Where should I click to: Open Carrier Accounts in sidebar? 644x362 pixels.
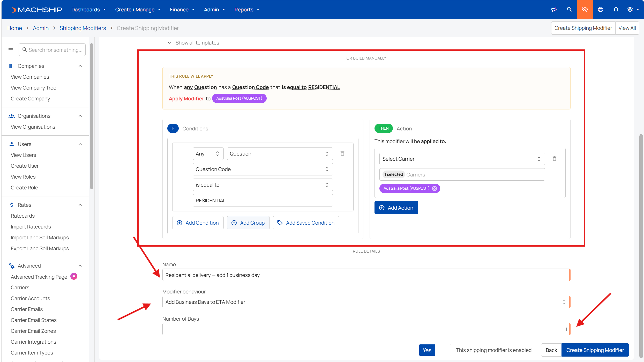(30, 298)
